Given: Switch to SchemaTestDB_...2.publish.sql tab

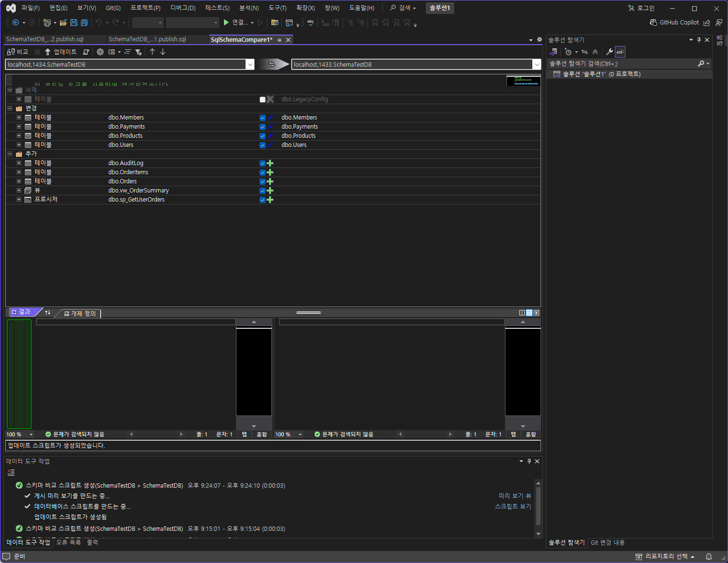Looking at the screenshot, I should coord(45,39).
